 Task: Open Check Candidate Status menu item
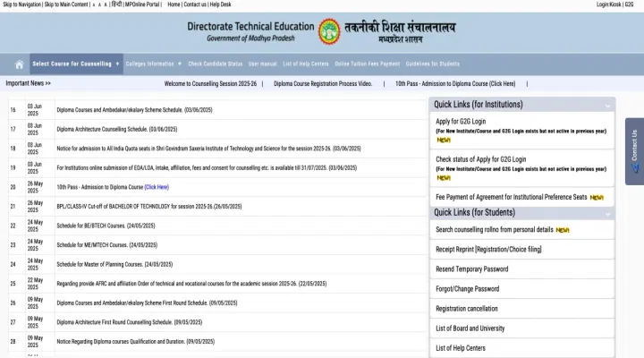(x=216, y=64)
